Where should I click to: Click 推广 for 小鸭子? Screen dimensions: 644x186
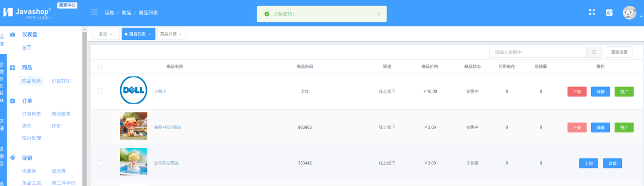point(624,91)
